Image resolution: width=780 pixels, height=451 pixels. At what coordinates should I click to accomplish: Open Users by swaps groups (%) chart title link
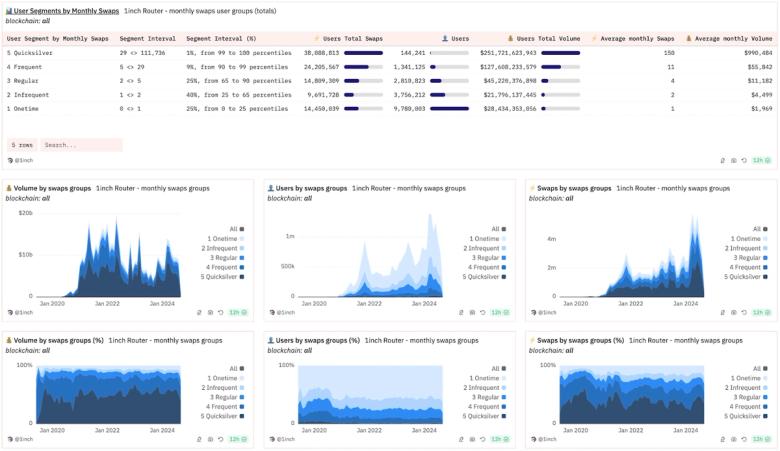click(x=318, y=340)
